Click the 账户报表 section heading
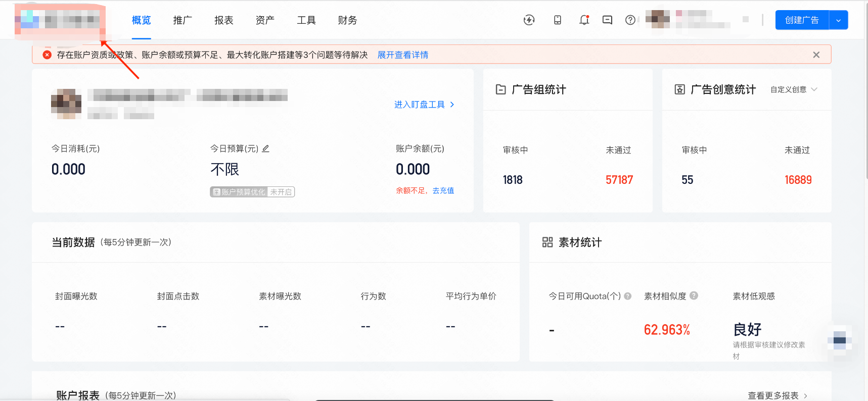Viewport: 868px width, 401px height. click(x=78, y=395)
